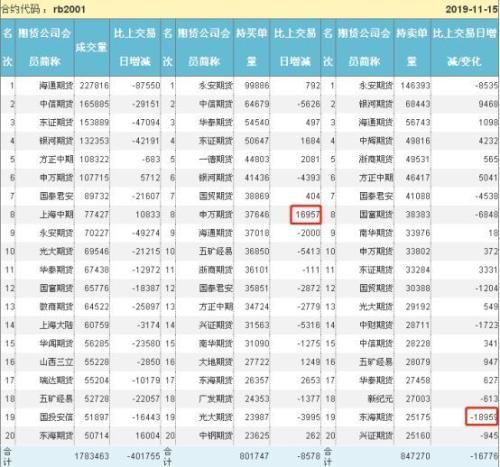
Task: Select 山西三立 company name
Action: [56, 362]
